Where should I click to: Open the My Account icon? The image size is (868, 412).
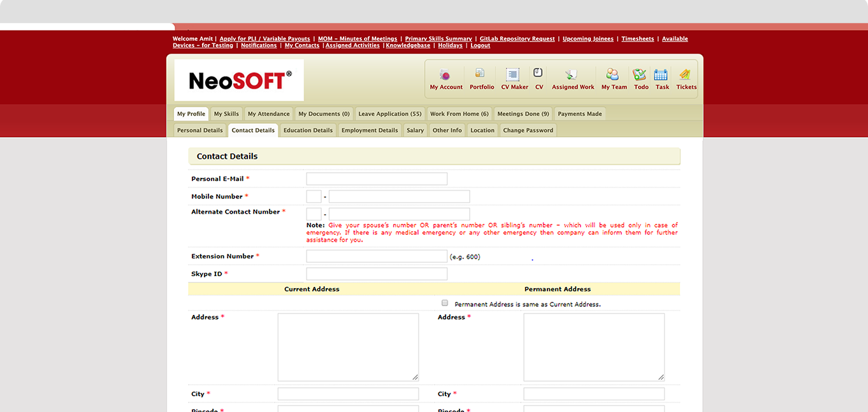click(445, 75)
